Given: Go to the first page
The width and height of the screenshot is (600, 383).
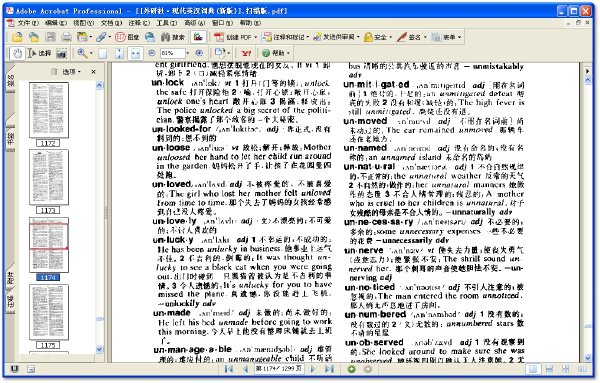Looking at the screenshot, I should [x=229, y=369].
